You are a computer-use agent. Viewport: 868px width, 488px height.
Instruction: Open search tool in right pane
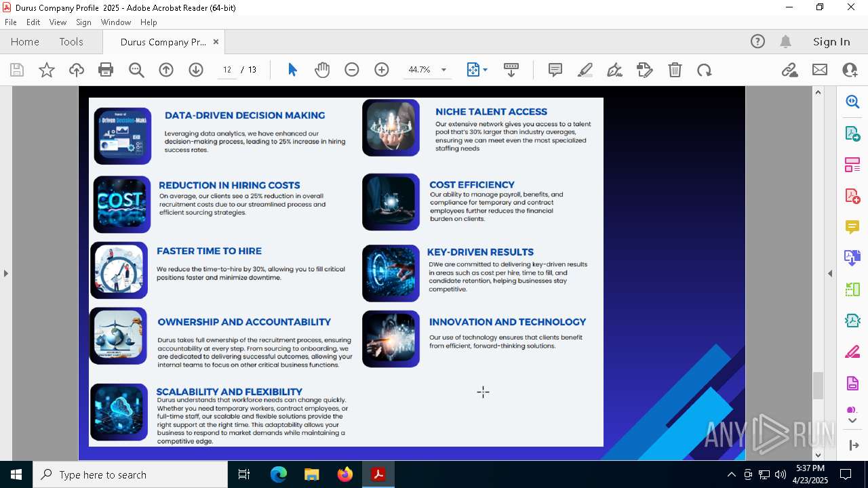(x=852, y=102)
